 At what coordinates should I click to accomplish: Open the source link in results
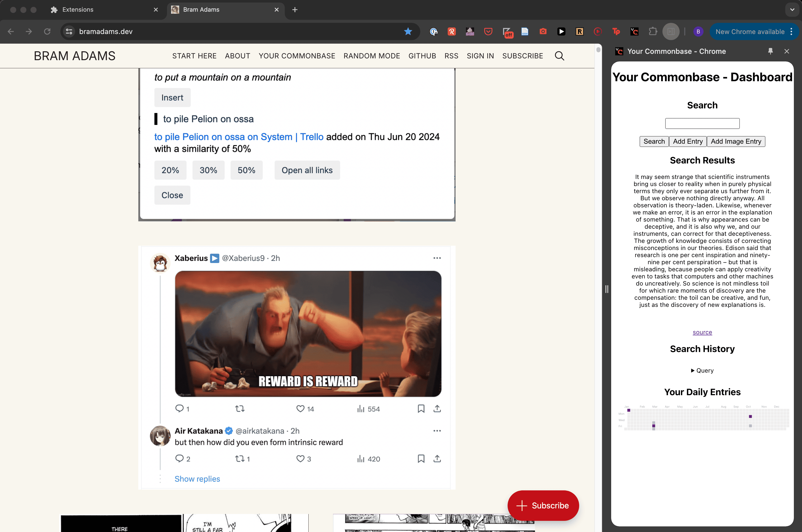[x=702, y=332]
